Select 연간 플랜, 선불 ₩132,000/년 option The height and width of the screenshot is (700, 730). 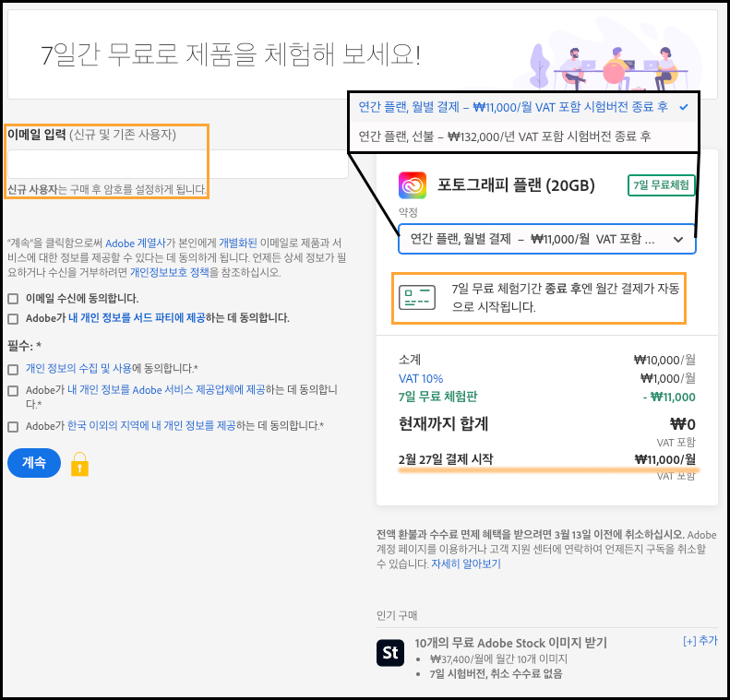524,136
